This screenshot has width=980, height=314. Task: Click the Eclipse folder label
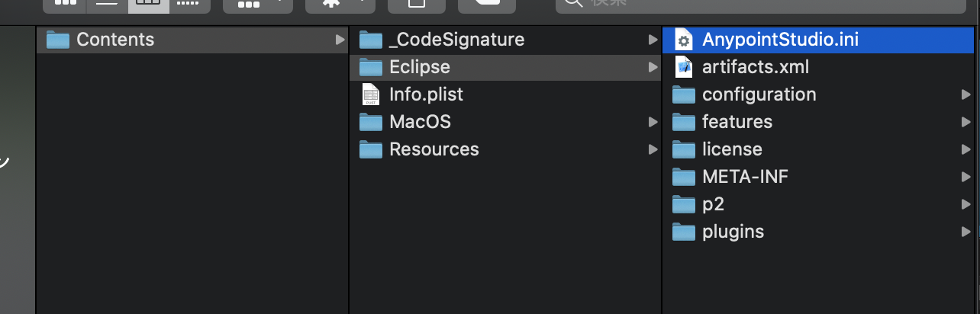point(420,67)
